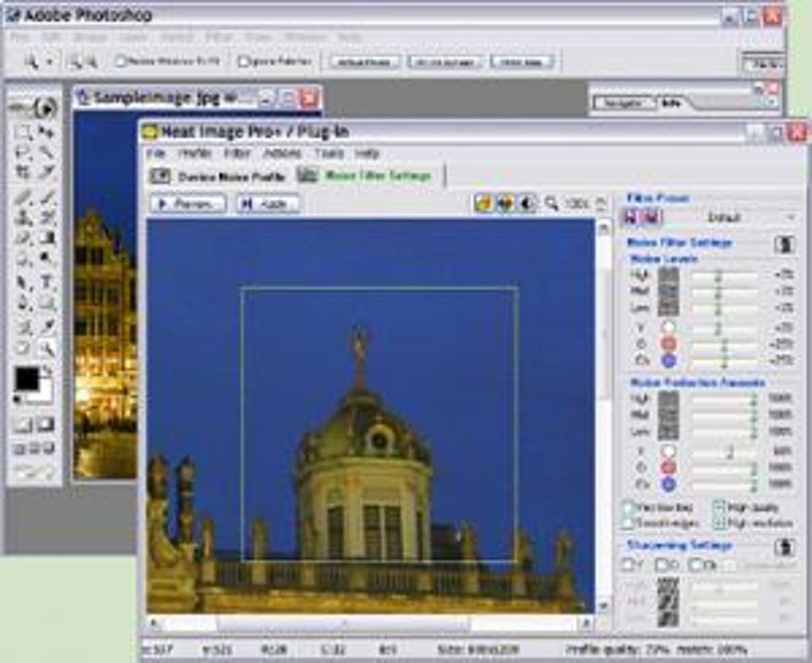
Task: Select the highlighted Zoom tool in toolbox
Action: (47, 348)
